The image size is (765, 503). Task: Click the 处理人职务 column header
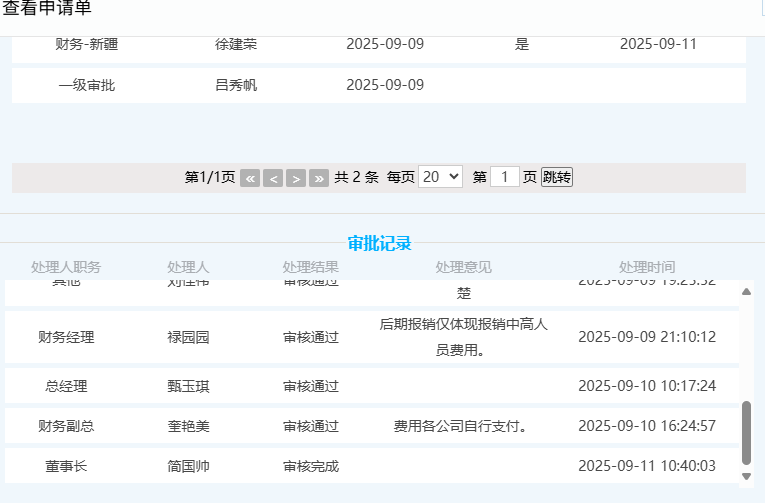[66, 267]
